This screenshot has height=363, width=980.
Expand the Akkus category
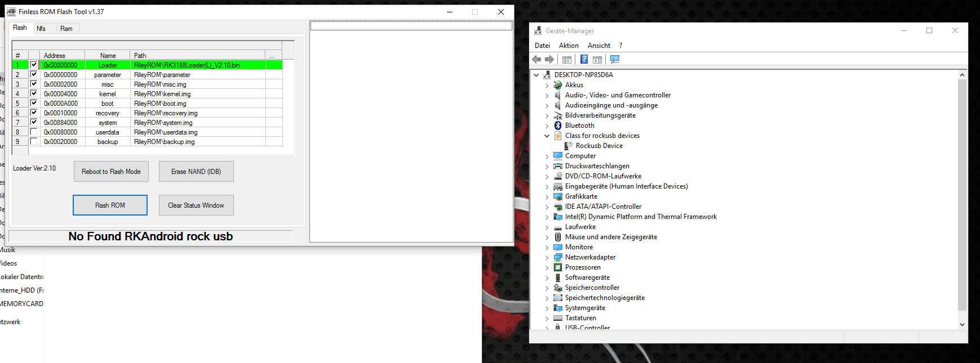point(547,85)
